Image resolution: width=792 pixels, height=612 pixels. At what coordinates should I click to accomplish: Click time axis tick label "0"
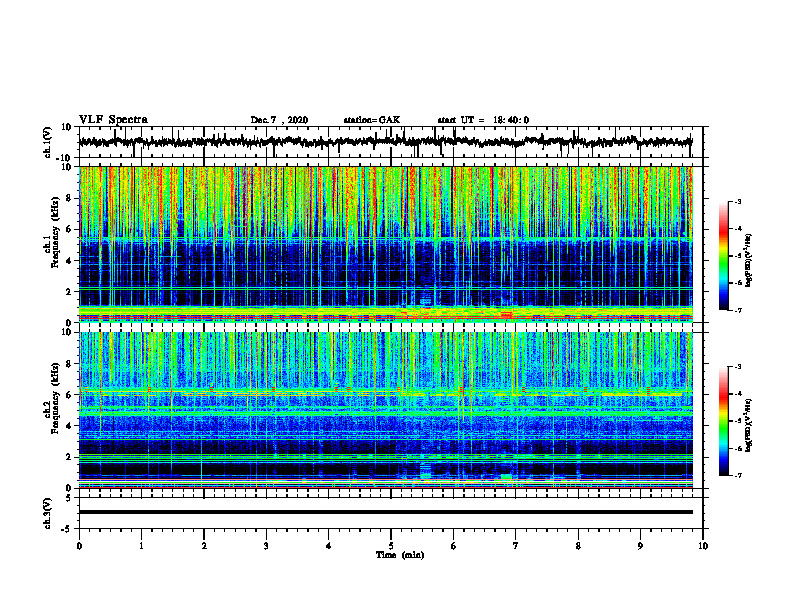pos(79,546)
